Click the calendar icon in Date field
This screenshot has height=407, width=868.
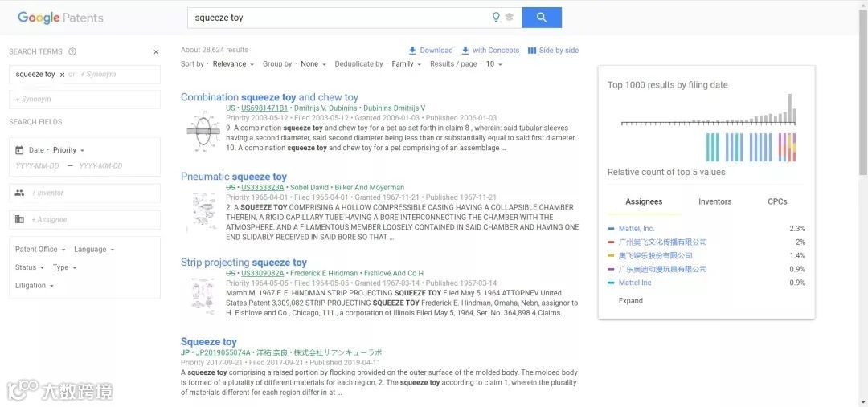point(19,150)
